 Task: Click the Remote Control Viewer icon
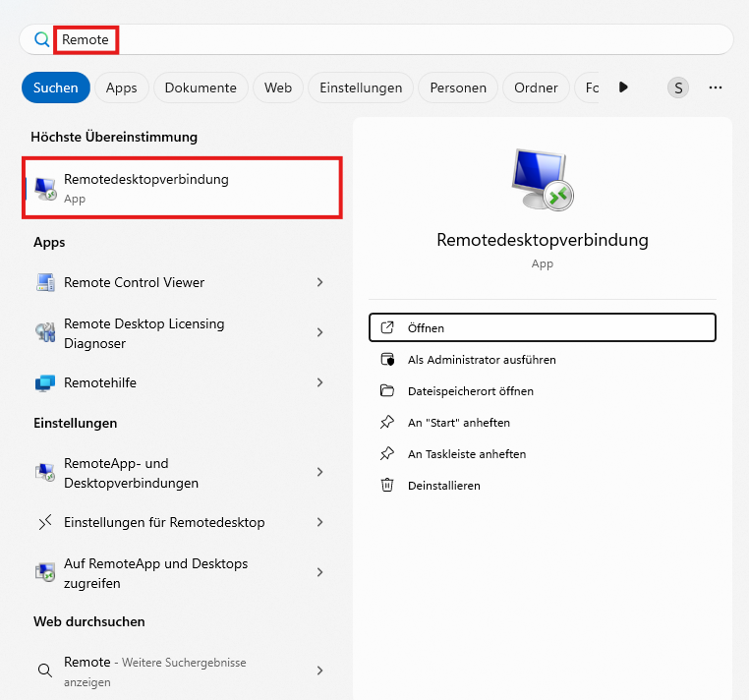point(45,282)
